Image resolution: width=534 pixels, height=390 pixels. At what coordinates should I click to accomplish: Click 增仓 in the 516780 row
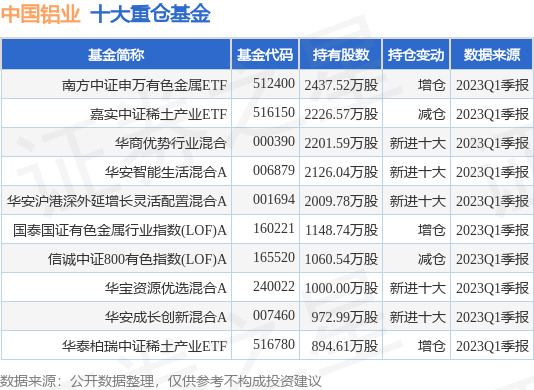[431, 346]
